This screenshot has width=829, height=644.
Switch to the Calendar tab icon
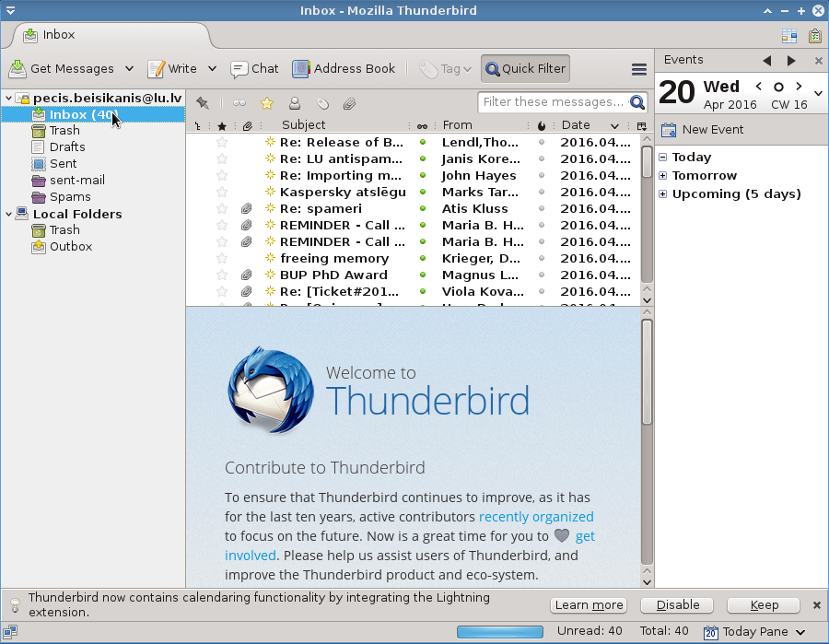click(789, 35)
